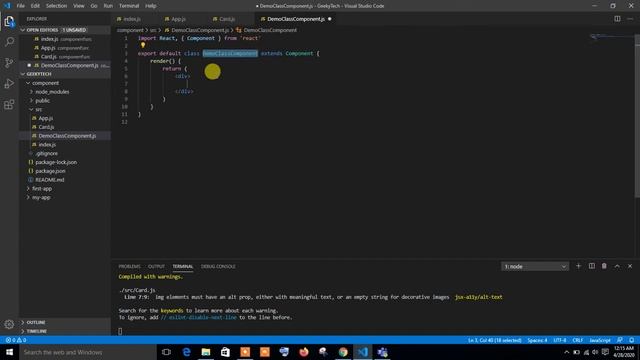
Task: Open Microsoft Store from taskbar
Action: 225,352
